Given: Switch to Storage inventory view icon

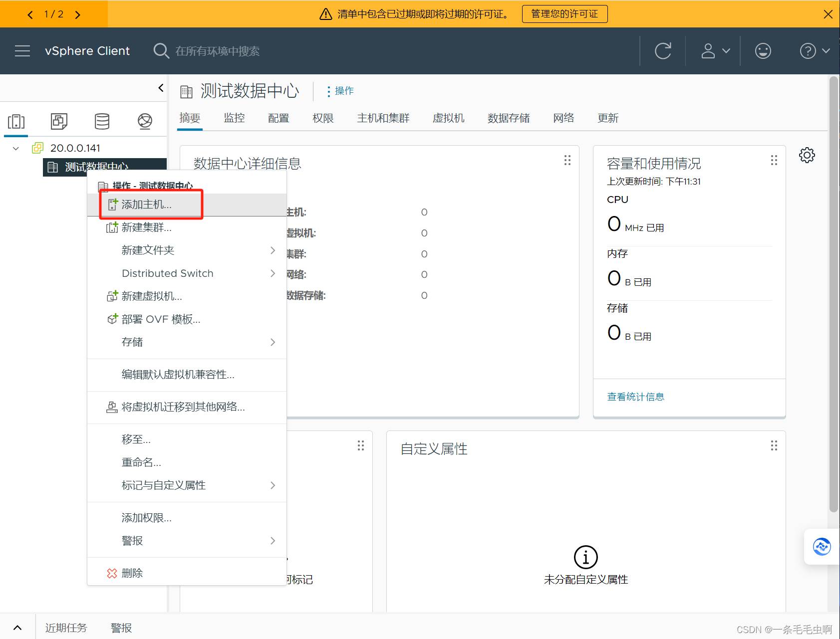Looking at the screenshot, I should point(102,121).
